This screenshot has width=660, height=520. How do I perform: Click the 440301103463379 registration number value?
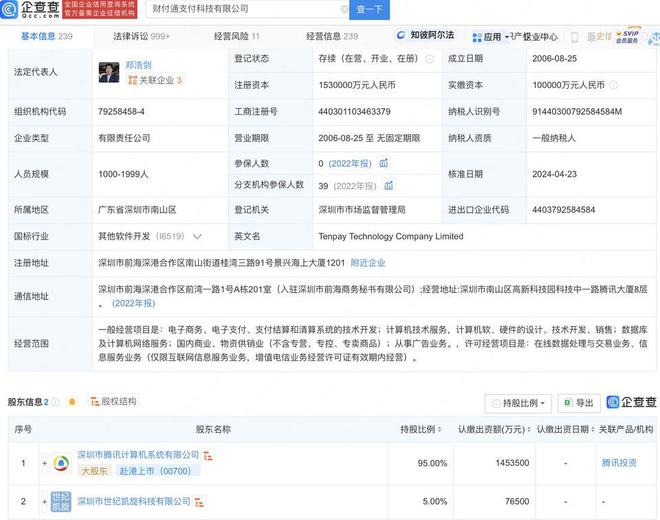[354, 112]
